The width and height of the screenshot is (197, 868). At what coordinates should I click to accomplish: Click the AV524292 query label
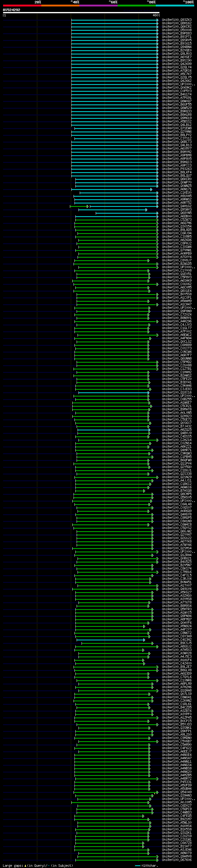tap(11, 10)
